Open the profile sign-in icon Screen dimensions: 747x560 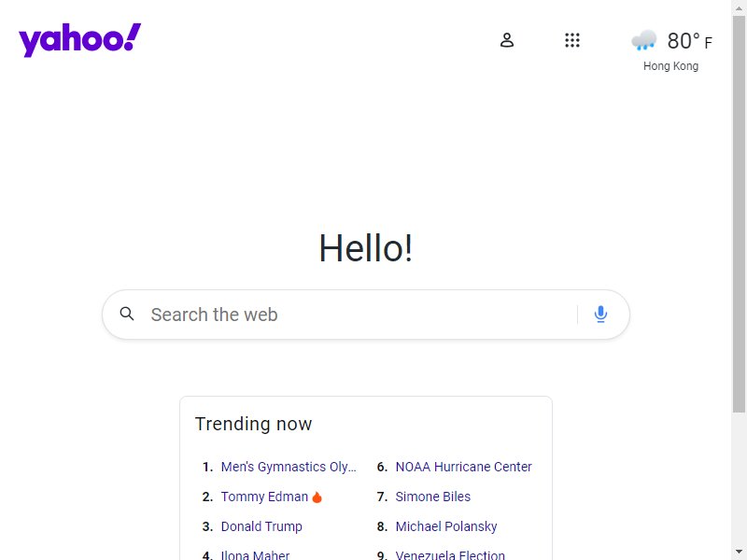point(507,40)
